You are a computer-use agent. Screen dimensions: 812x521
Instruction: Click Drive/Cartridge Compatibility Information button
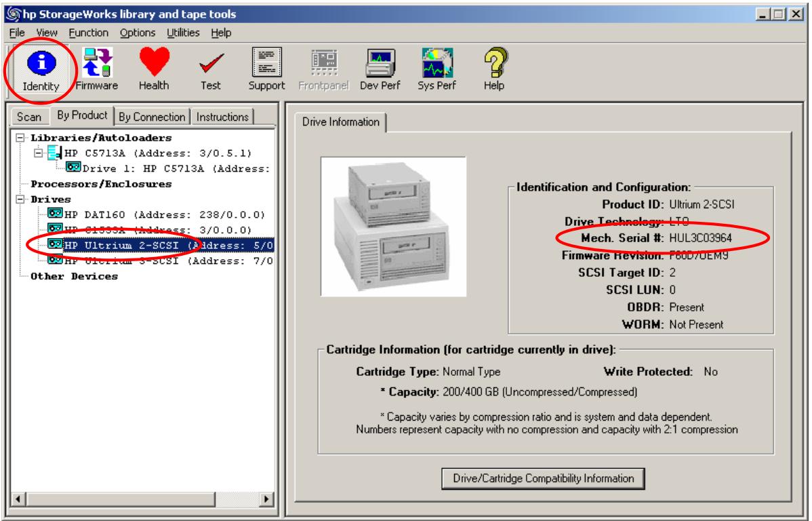(x=543, y=478)
